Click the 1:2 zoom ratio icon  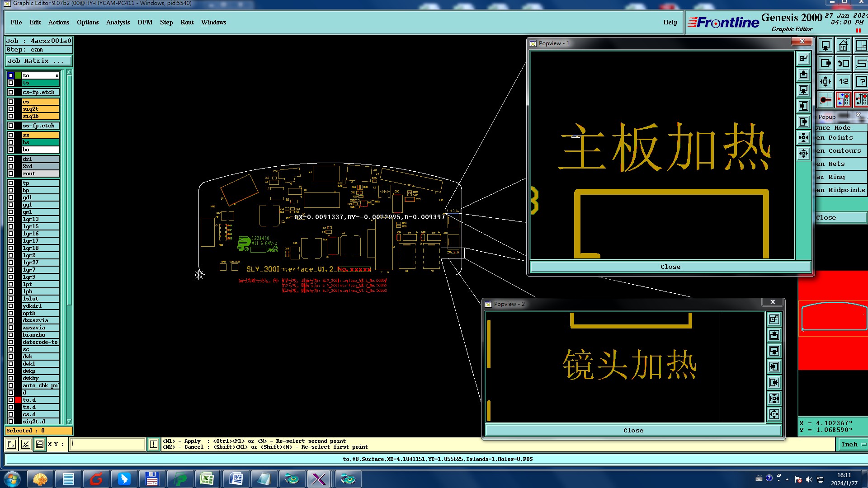click(x=844, y=82)
